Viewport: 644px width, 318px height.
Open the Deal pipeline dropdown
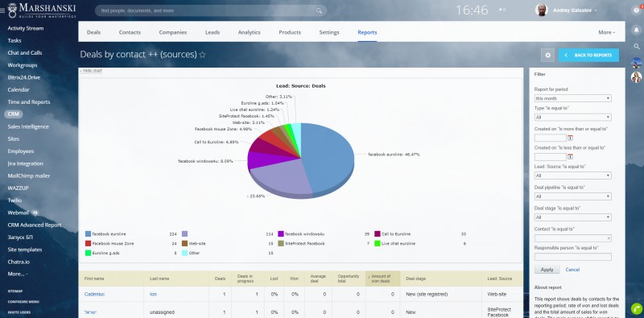572,196
